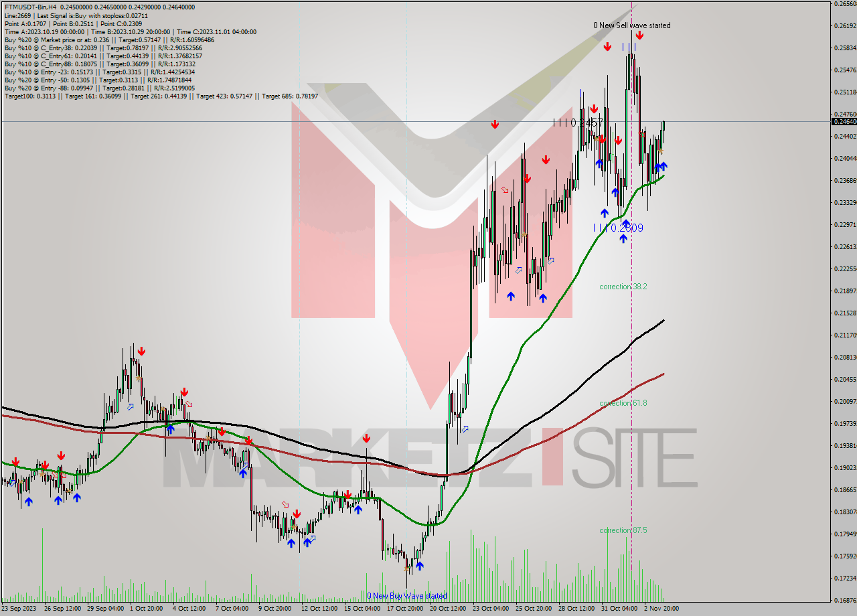
Task: Click the 0.2297 price axis label
Action: 845,225
